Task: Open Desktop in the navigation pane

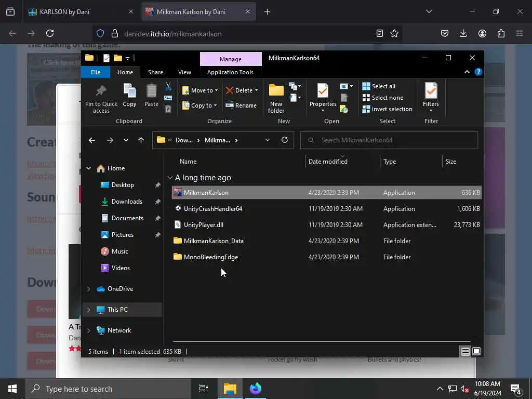Action: point(123,185)
